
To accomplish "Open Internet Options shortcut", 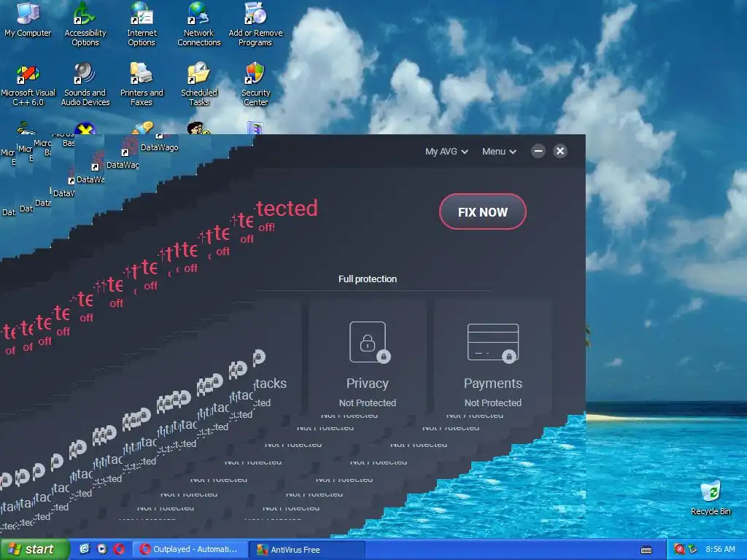I will 142,24.
